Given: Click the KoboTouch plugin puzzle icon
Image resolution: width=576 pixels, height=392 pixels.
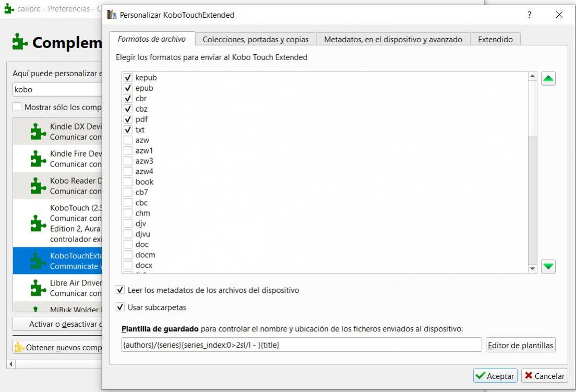Looking at the screenshot, I should coord(38,223).
